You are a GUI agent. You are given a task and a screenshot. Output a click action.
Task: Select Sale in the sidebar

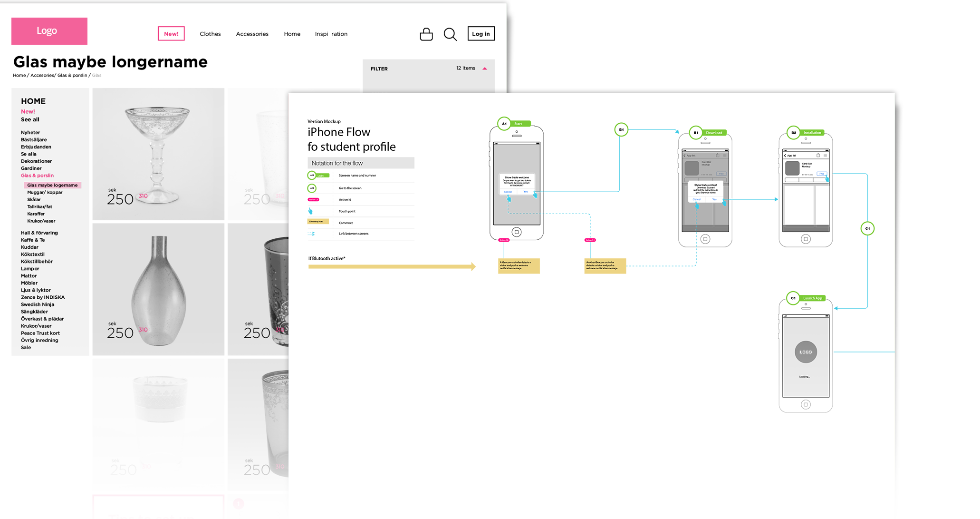click(26, 347)
